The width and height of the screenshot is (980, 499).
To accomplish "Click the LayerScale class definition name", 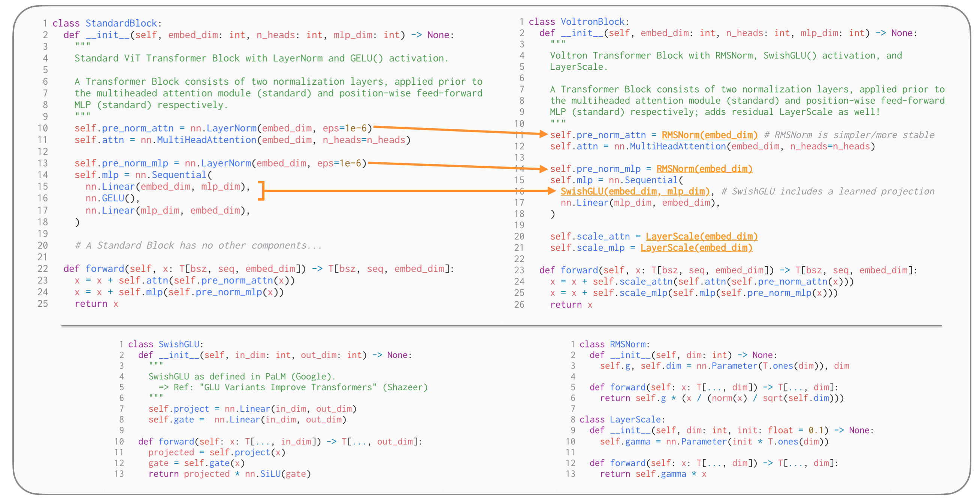I will [635, 420].
